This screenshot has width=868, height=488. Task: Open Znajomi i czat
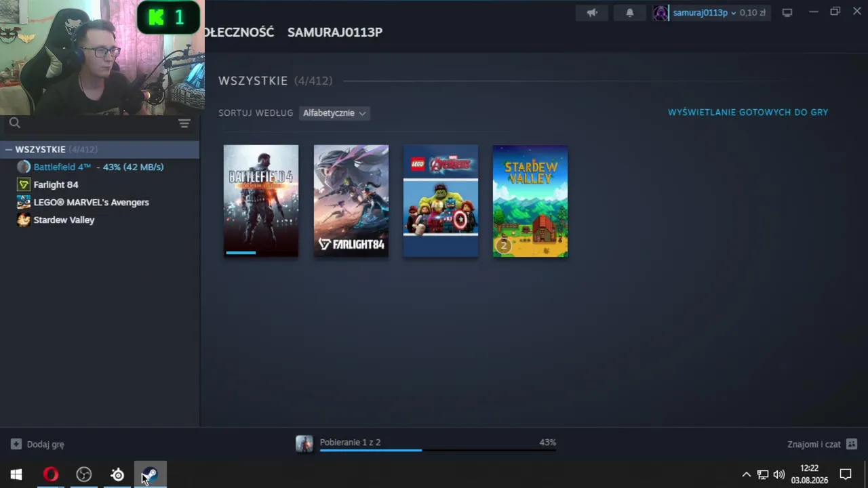[x=814, y=445]
